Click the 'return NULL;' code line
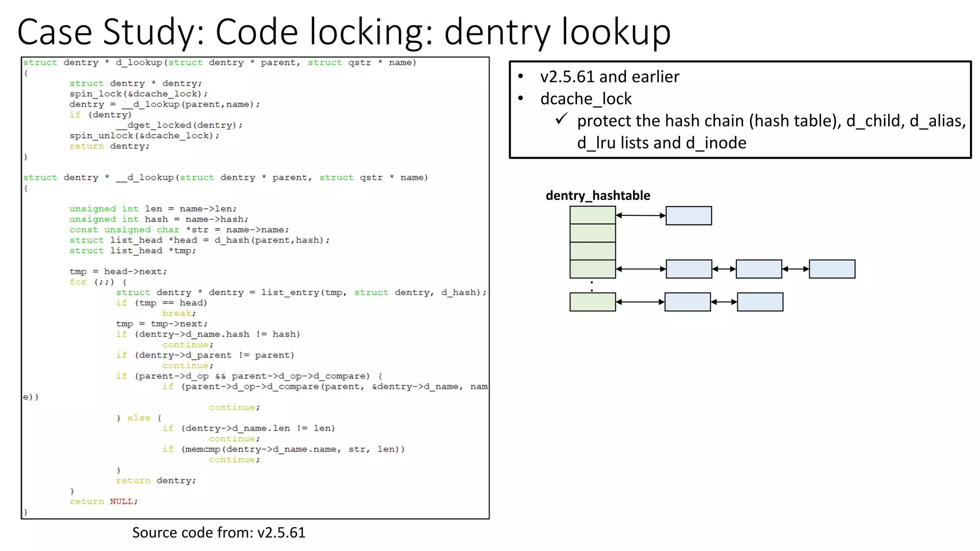Image resolution: width=980 pixels, height=551 pixels. coord(103,502)
